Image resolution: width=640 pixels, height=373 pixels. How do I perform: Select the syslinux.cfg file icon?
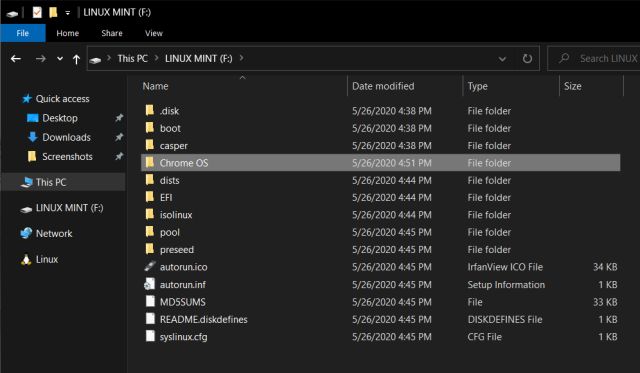[x=150, y=336]
